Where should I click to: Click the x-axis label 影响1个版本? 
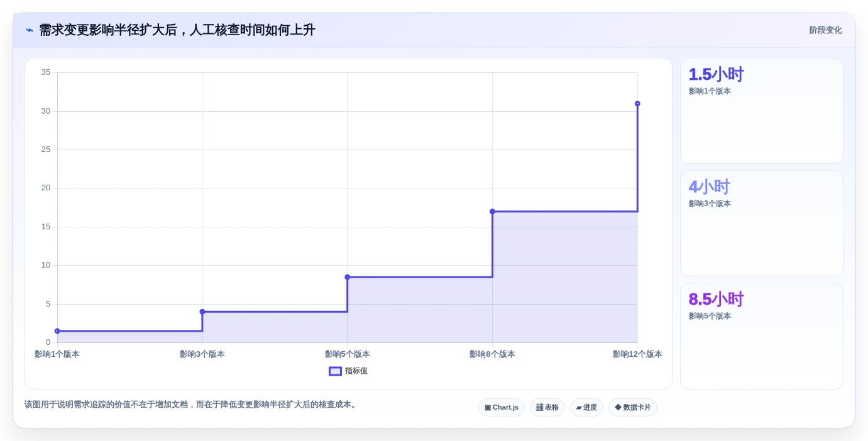(57, 354)
